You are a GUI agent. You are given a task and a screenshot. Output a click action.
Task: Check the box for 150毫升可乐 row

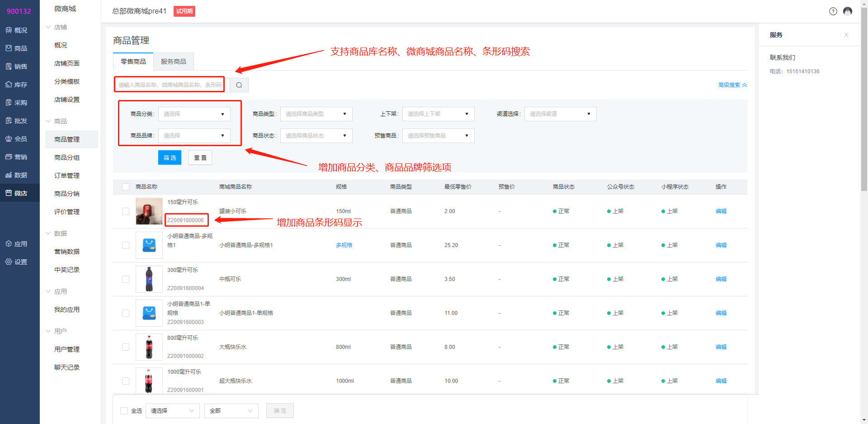point(126,211)
